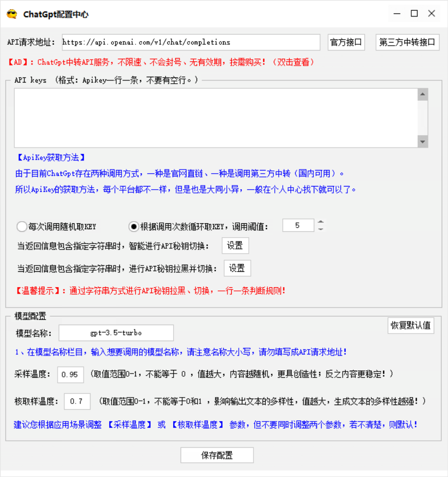
Task: Click the API keys scrollbar up arrow
Action: [x=423, y=94]
